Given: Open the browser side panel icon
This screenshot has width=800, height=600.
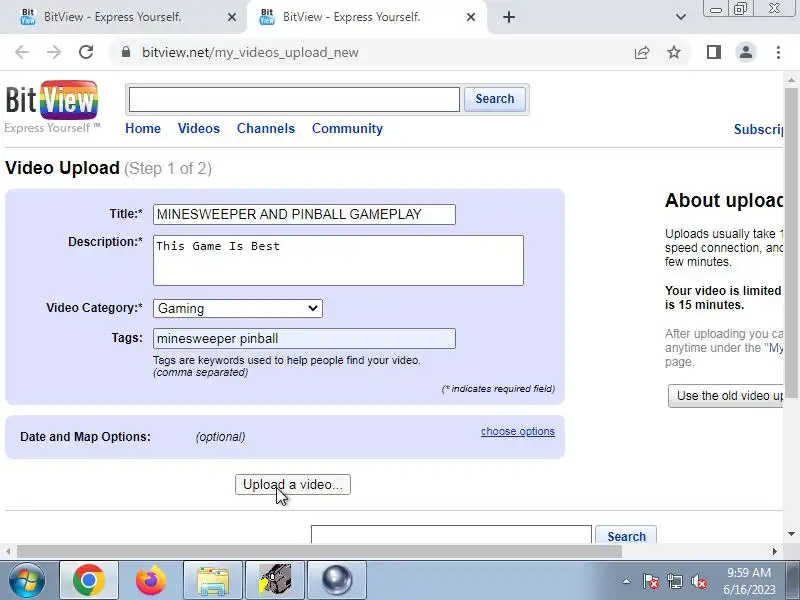Looking at the screenshot, I should [714, 52].
